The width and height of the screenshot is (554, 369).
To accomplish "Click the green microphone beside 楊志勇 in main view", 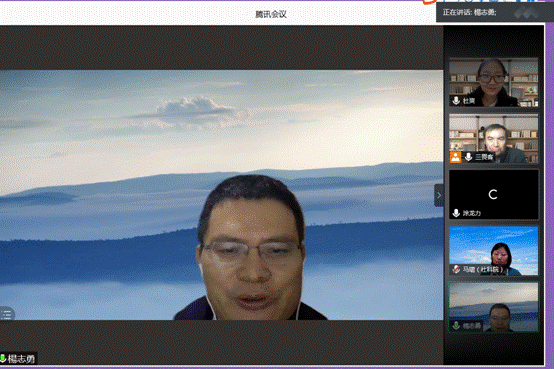I will (3, 359).
